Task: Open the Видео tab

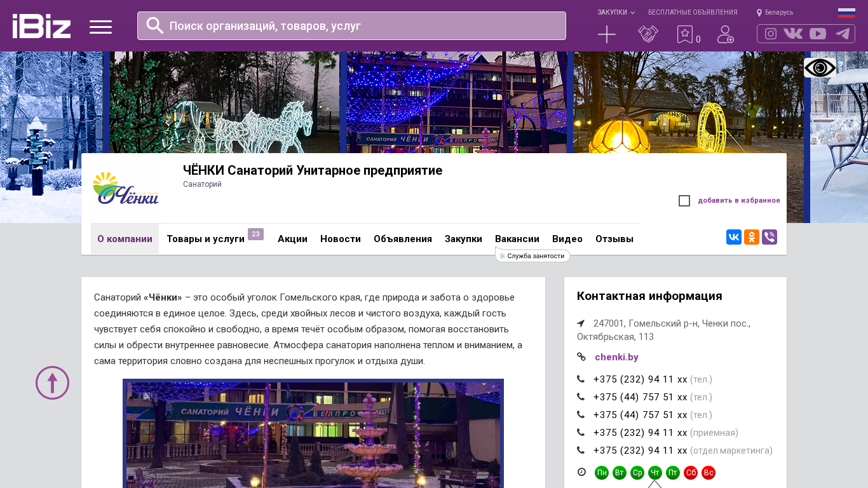Action: coord(567,239)
